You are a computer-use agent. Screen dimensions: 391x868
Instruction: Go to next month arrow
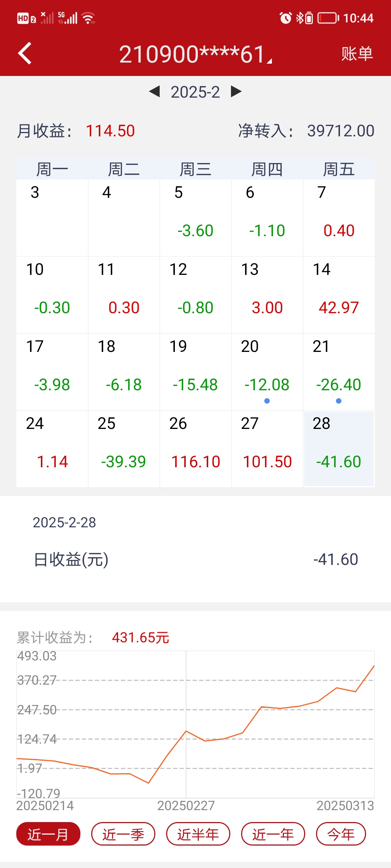click(236, 92)
